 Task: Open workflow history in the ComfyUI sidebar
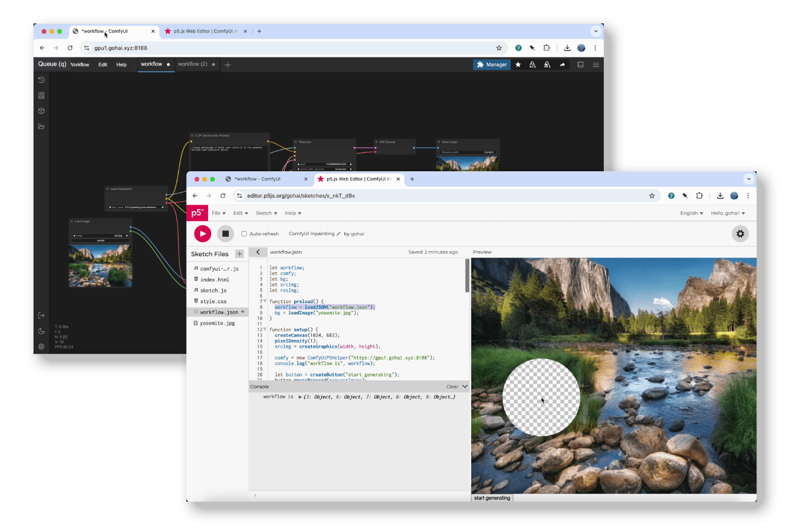tap(41, 80)
